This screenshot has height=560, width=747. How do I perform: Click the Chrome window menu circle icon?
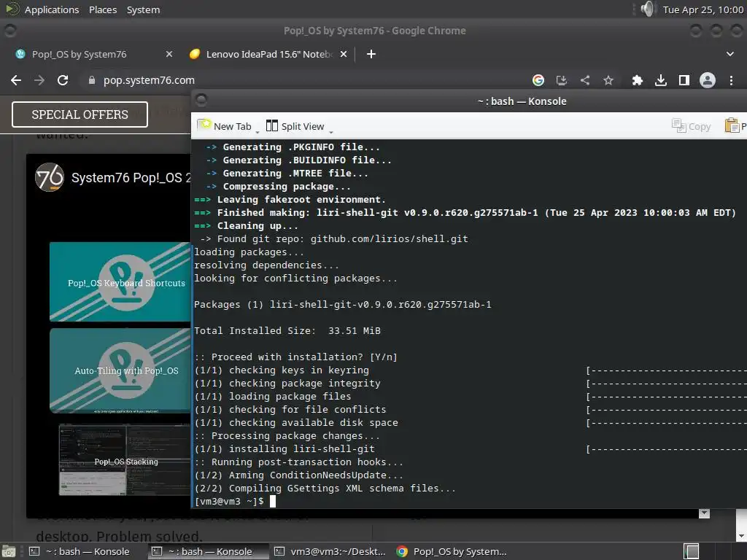[x=10, y=31]
